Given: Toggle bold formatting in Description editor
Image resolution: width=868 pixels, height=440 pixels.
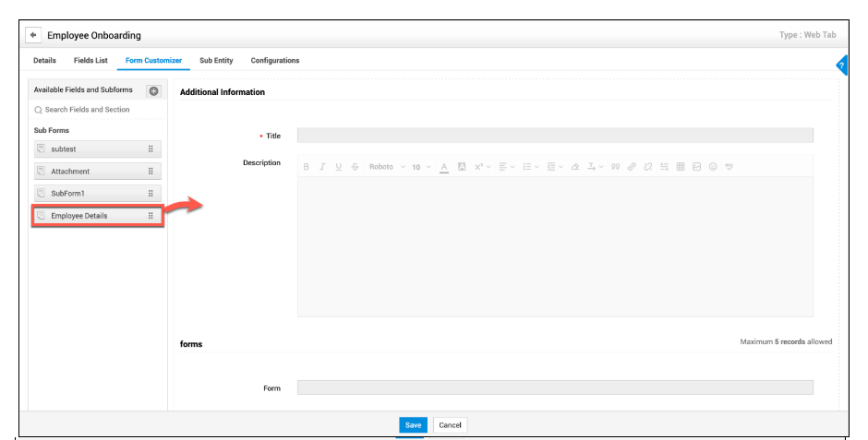Looking at the screenshot, I should point(307,167).
